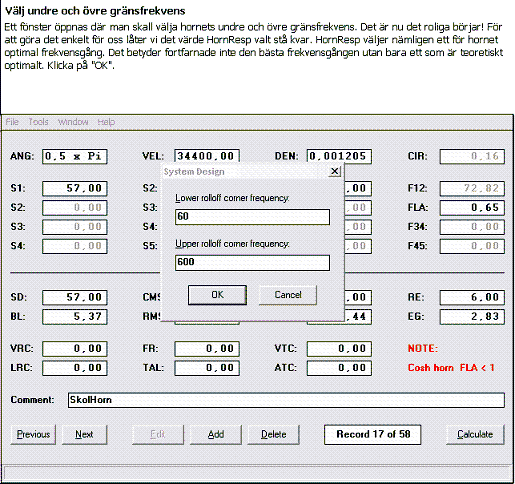The width and height of the screenshot is (515, 484).
Task: Go to the Next record
Action: pos(84,434)
